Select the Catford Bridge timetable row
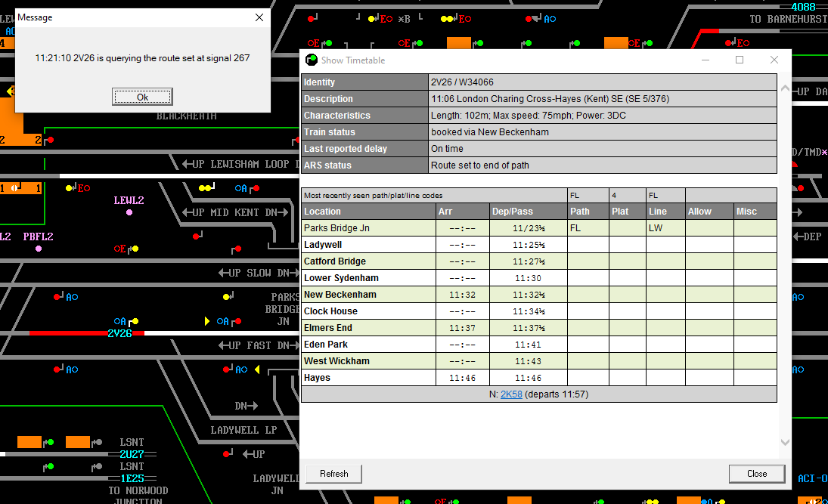 pos(538,261)
